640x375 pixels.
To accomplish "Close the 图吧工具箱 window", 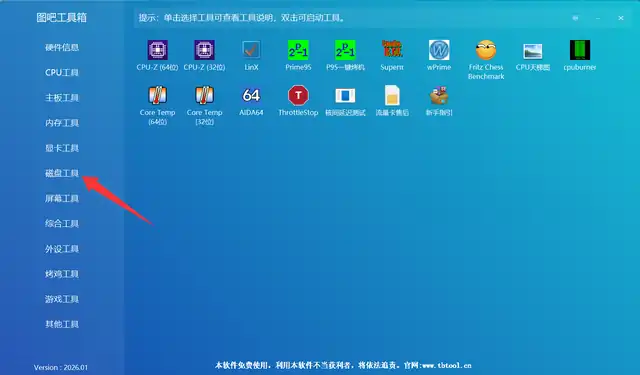I will tap(621, 18).
